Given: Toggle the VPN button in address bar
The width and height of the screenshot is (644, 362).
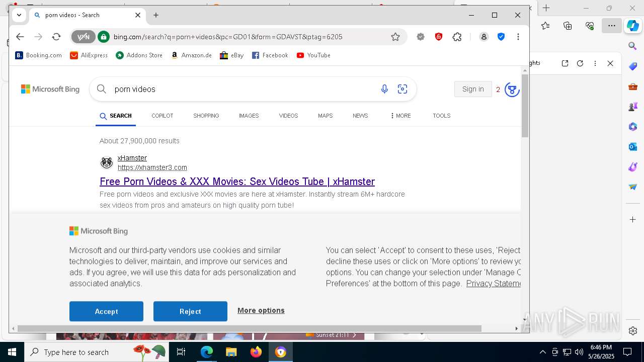Looking at the screenshot, I should pos(83,37).
